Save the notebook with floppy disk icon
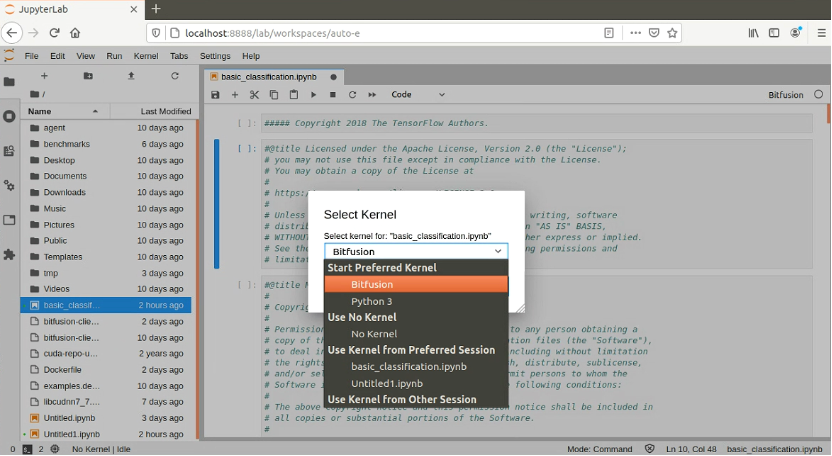 (x=215, y=95)
